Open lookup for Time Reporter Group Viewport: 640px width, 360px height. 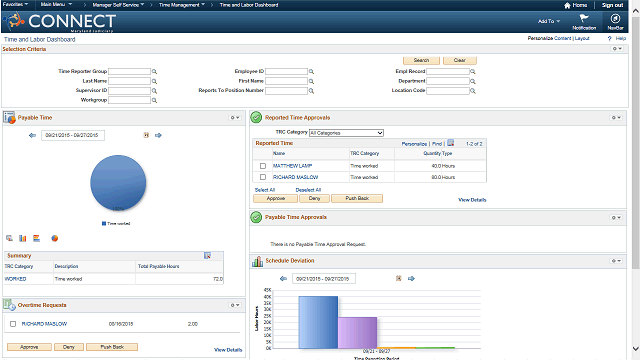(155, 71)
